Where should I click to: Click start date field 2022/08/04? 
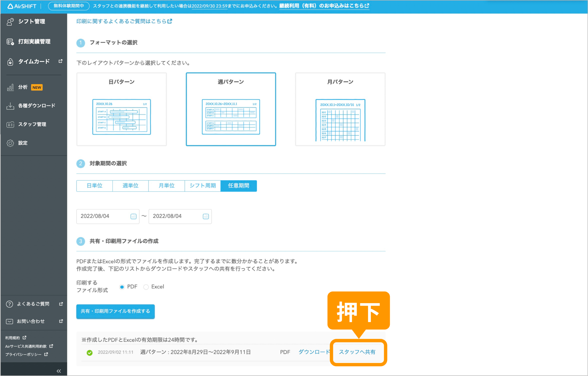click(108, 216)
